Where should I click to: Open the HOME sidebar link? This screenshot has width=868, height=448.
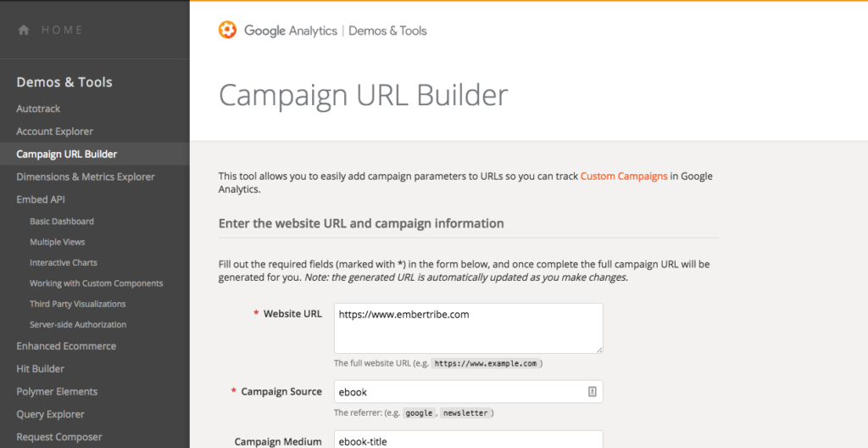click(62, 30)
